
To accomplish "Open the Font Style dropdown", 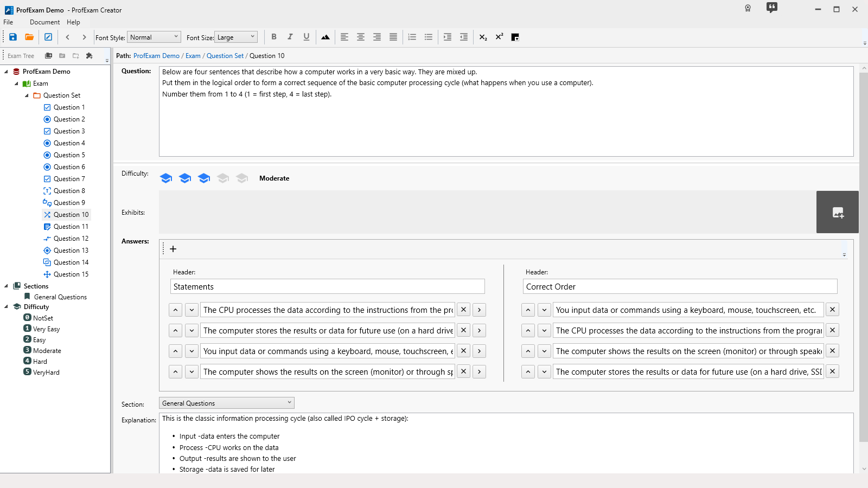I will 154,37.
